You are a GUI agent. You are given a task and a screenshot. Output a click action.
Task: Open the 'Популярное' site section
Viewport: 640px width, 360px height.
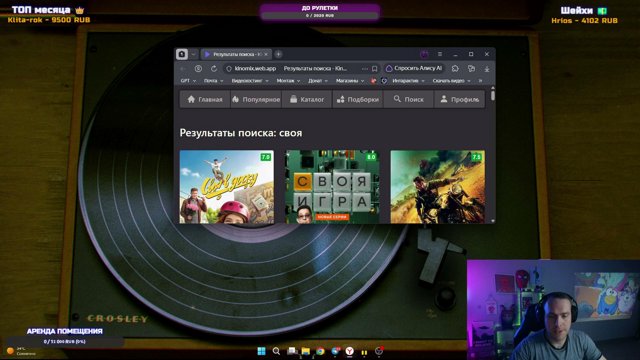(256, 99)
